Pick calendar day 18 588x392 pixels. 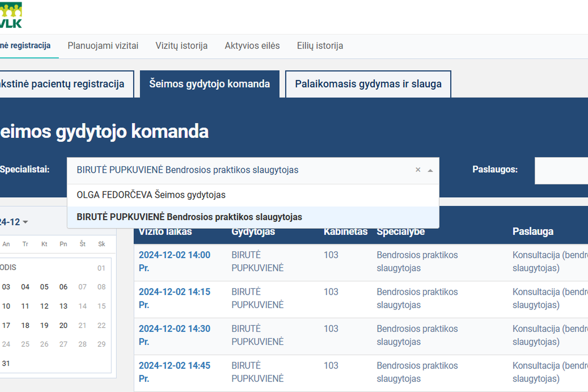point(25,325)
